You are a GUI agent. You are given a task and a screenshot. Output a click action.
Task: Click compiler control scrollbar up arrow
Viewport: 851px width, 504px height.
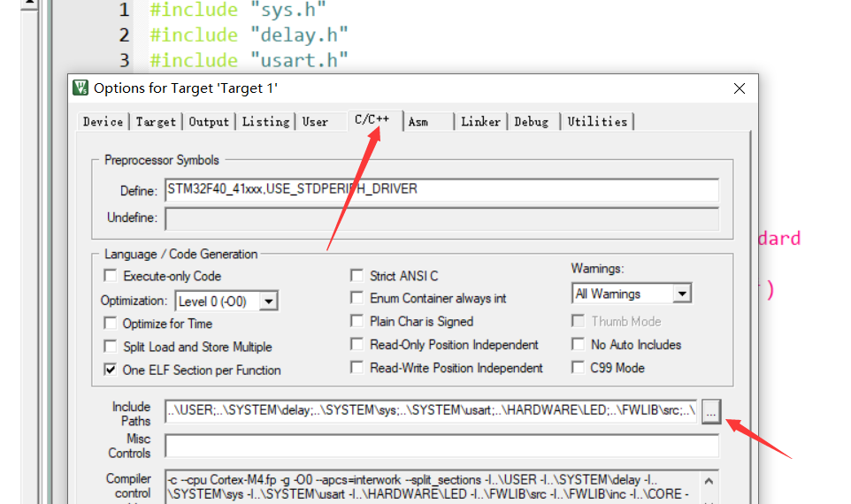coord(709,481)
